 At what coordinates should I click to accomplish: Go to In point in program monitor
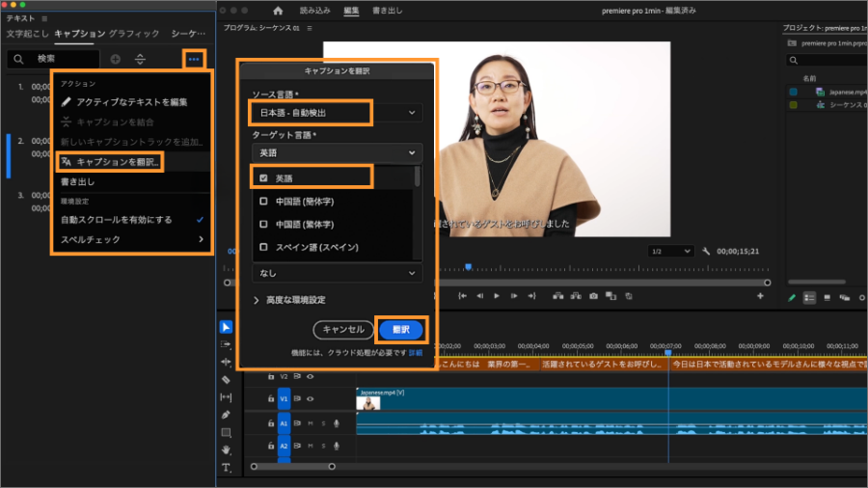pos(462,296)
